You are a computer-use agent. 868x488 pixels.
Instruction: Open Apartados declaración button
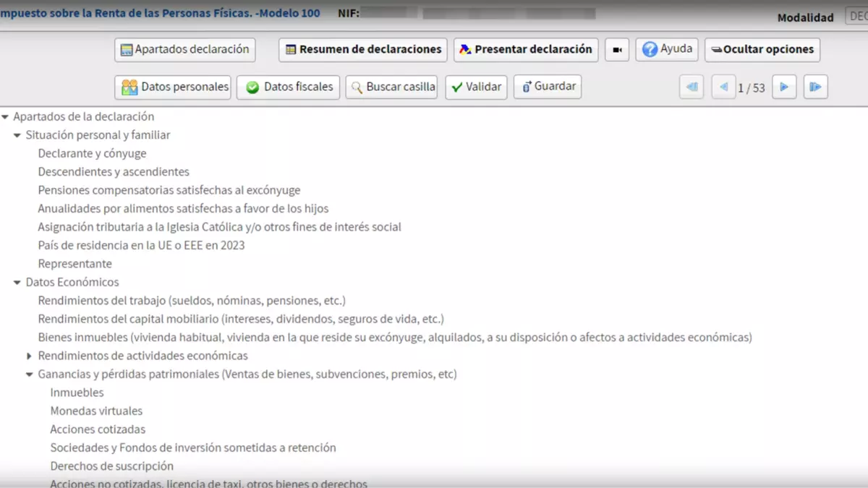point(185,50)
